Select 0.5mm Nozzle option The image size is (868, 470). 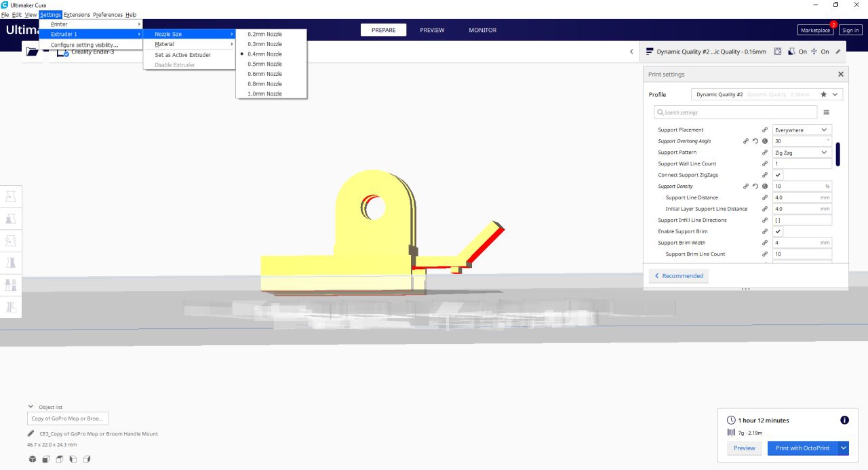[x=271, y=64]
